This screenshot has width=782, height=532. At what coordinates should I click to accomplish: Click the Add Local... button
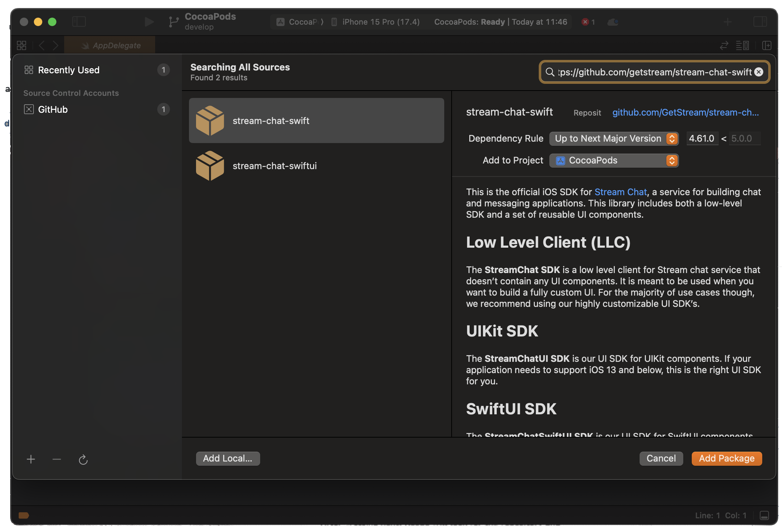(x=228, y=458)
